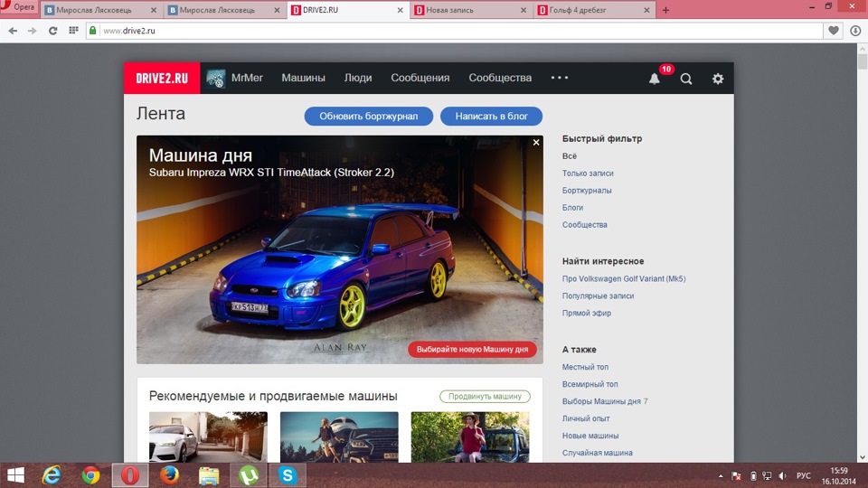Open the site search magnifier icon
The height and width of the screenshot is (488, 868).
pos(686,79)
